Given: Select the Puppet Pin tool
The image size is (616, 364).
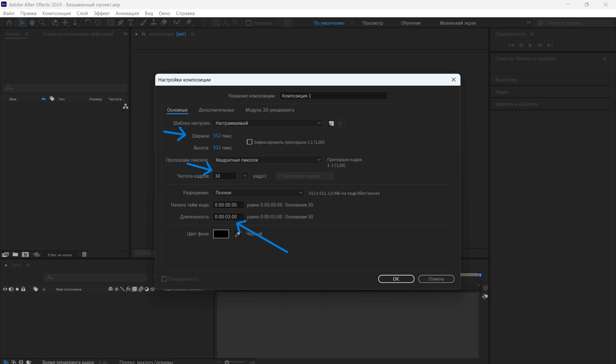Looking at the screenshot, I should [x=189, y=23].
